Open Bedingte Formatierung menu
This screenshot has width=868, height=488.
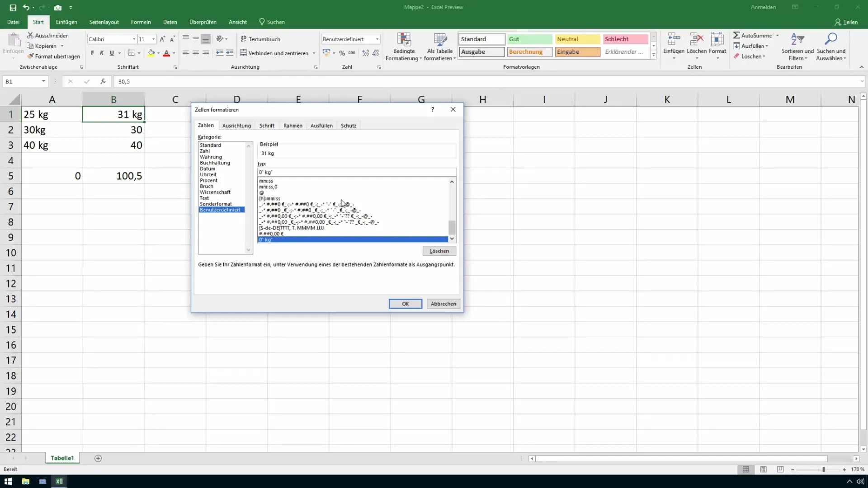pyautogui.click(x=403, y=47)
